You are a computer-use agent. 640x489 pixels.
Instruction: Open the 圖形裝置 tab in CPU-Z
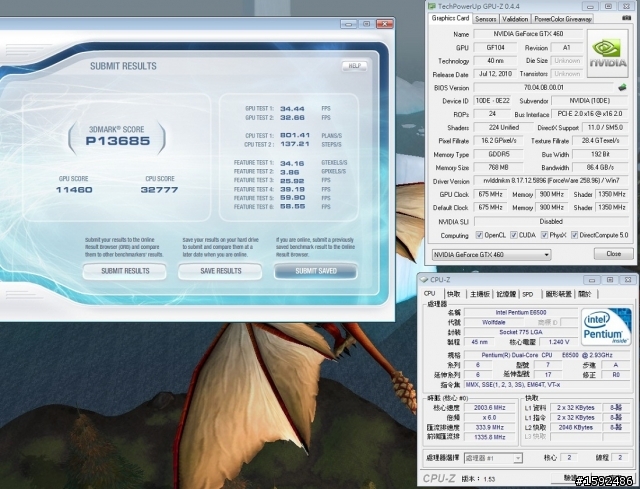click(558, 294)
